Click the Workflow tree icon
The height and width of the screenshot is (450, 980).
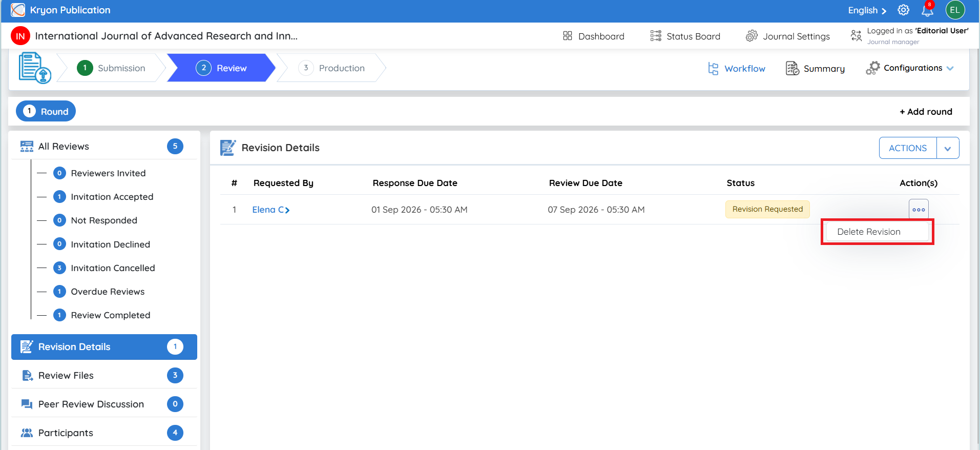[713, 68]
